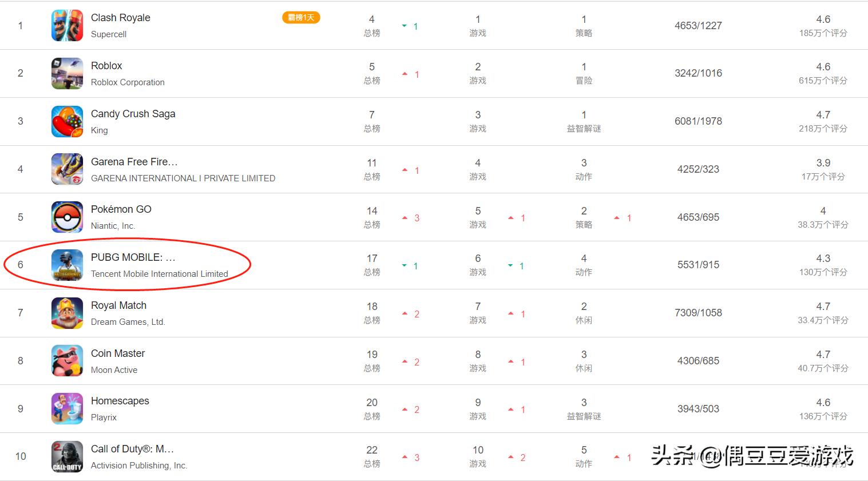Open the PUBG MOBILE app icon
This screenshot has width=868, height=481.
(x=68, y=265)
